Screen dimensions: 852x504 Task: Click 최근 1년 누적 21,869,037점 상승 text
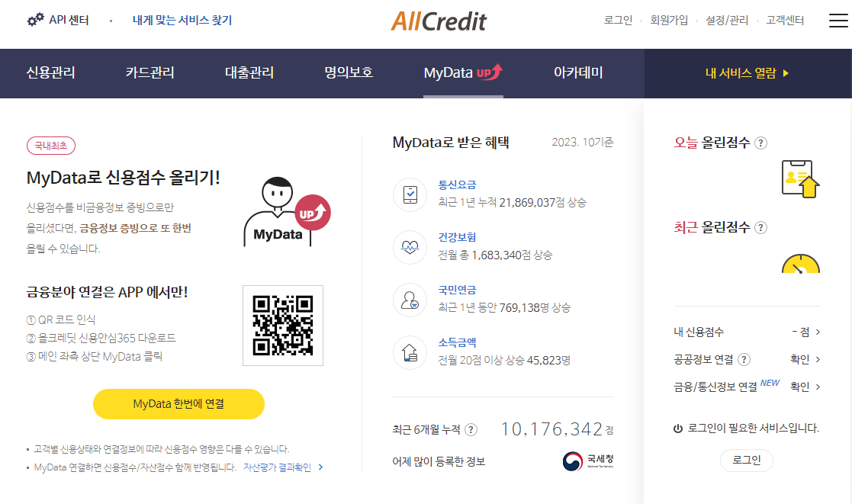coord(513,203)
